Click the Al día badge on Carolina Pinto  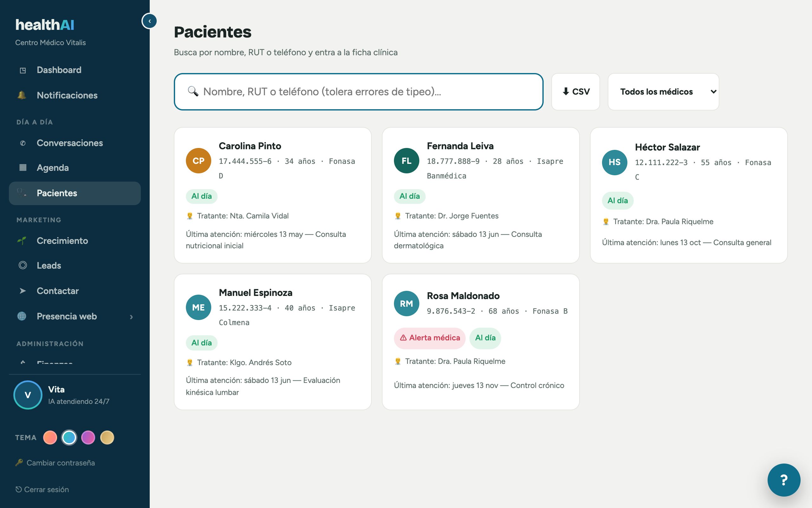click(x=201, y=196)
